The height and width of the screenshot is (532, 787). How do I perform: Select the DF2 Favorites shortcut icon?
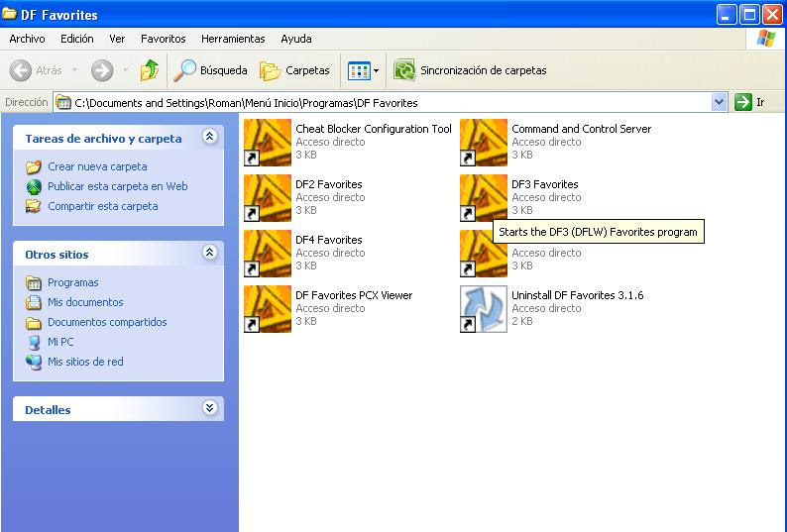tap(268, 198)
